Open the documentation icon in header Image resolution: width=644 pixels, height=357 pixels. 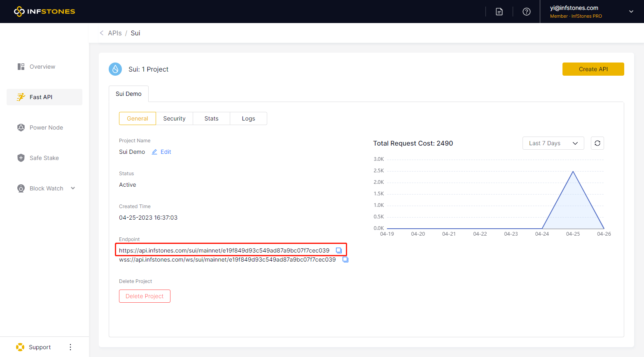click(499, 12)
